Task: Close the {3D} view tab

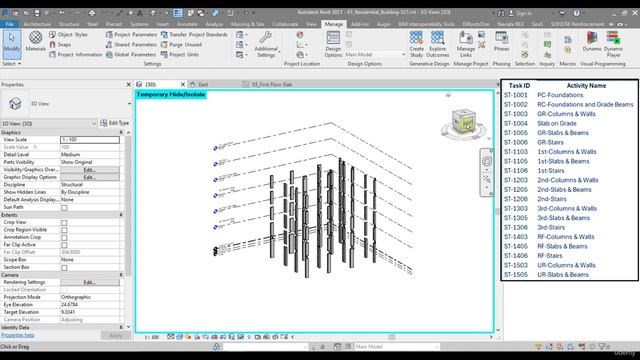Action: (x=183, y=84)
